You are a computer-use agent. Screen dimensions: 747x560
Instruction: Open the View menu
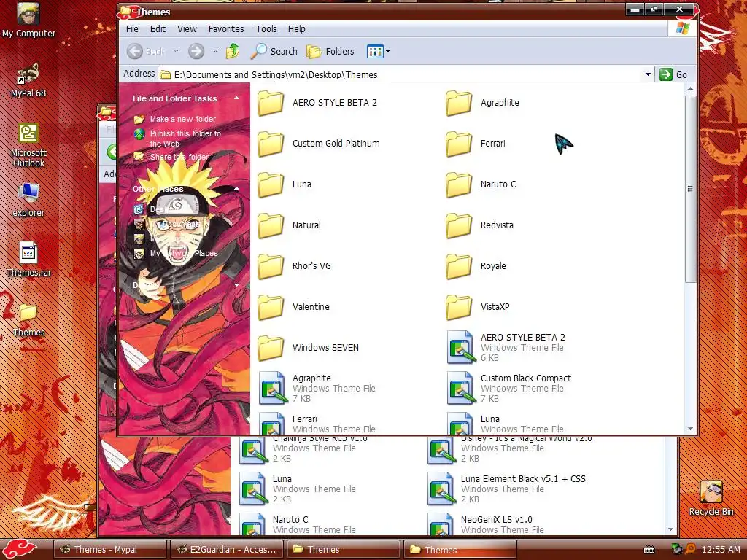[187, 29]
